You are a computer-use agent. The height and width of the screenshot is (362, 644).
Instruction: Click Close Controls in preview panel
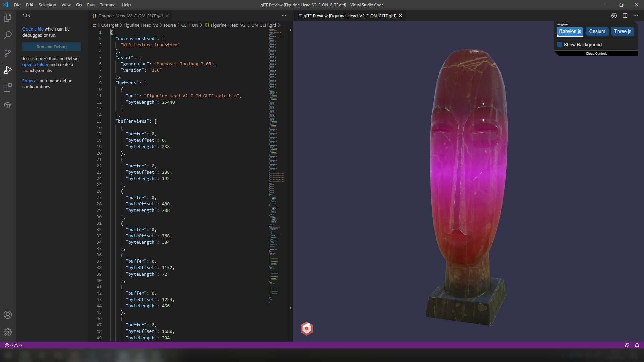tap(596, 54)
